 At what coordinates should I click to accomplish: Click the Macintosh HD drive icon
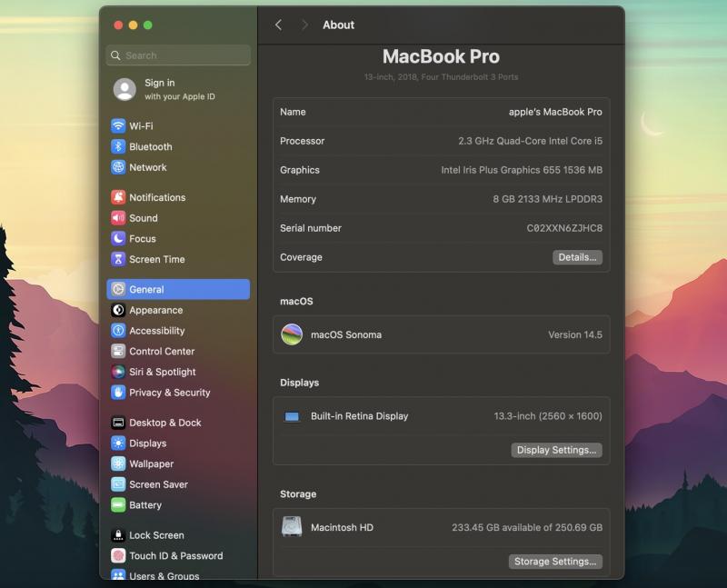tap(292, 527)
